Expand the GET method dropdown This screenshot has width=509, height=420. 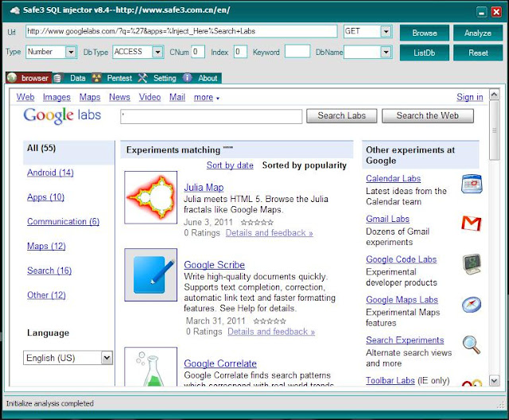(386, 32)
